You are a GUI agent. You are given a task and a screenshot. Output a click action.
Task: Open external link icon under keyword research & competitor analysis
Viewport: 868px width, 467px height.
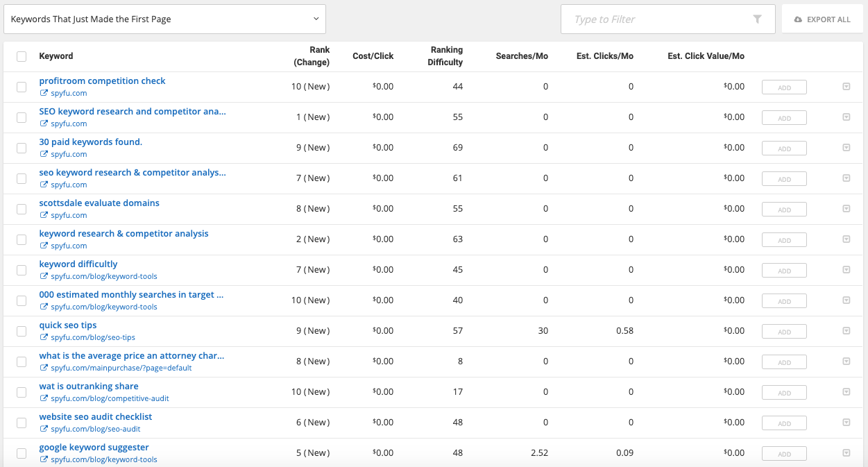[x=44, y=246]
